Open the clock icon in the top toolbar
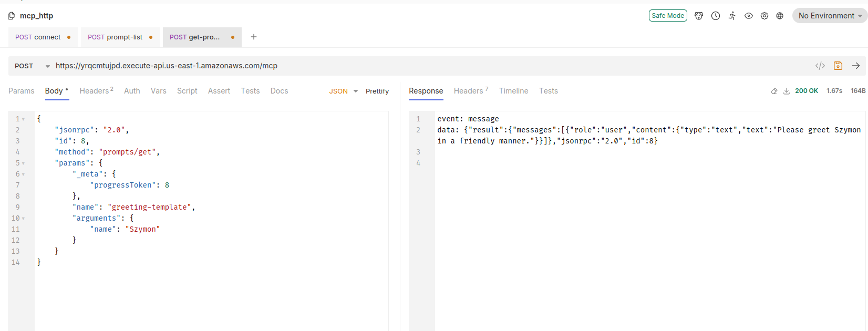Viewport: 868px width, 331px height. 716,16
